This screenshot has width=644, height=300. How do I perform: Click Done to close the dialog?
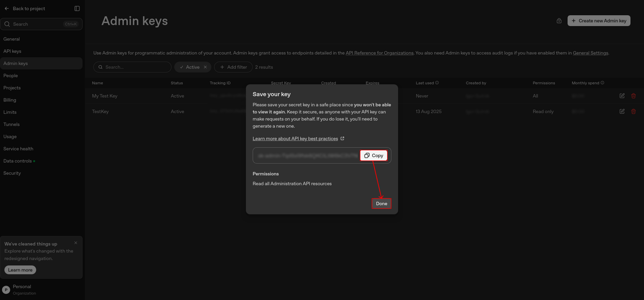click(x=381, y=204)
